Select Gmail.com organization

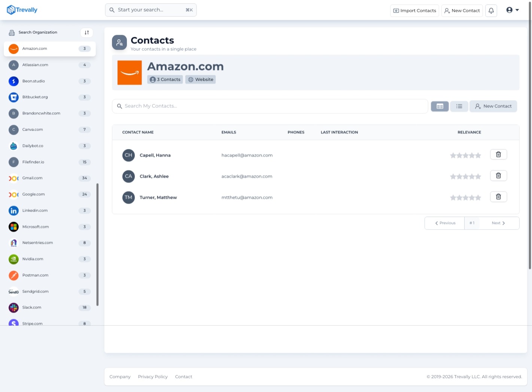click(50, 178)
